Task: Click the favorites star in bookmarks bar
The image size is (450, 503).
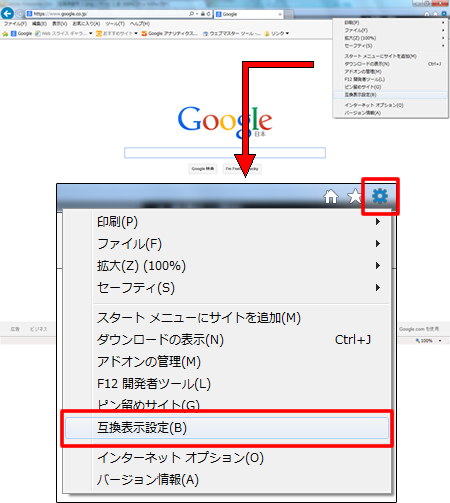Action: click(5, 34)
